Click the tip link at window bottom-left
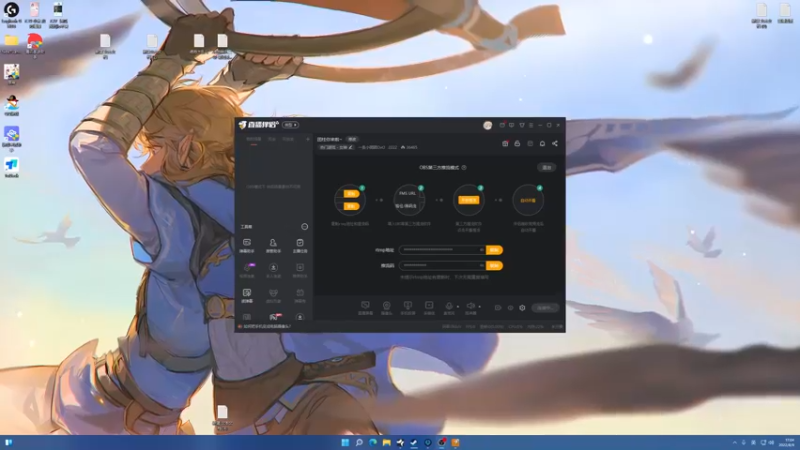The width and height of the screenshot is (800, 450). pyautogui.click(x=265, y=327)
